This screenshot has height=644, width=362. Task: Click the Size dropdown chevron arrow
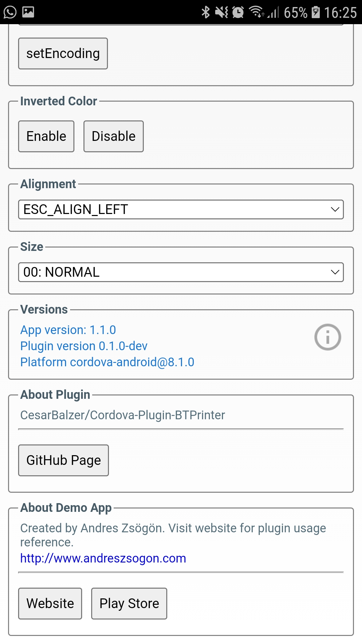pyautogui.click(x=335, y=272)
